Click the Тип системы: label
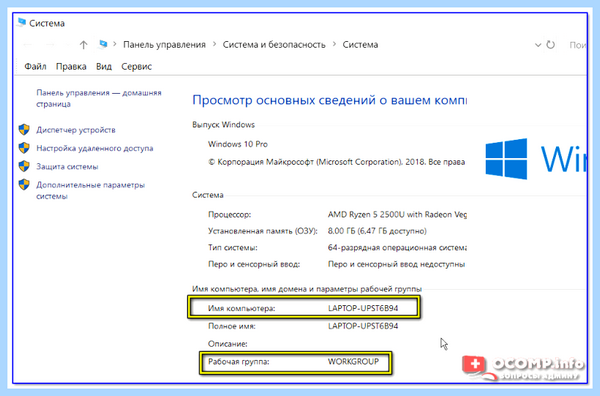This screenshot has width=600, height=396. point(233,248)
